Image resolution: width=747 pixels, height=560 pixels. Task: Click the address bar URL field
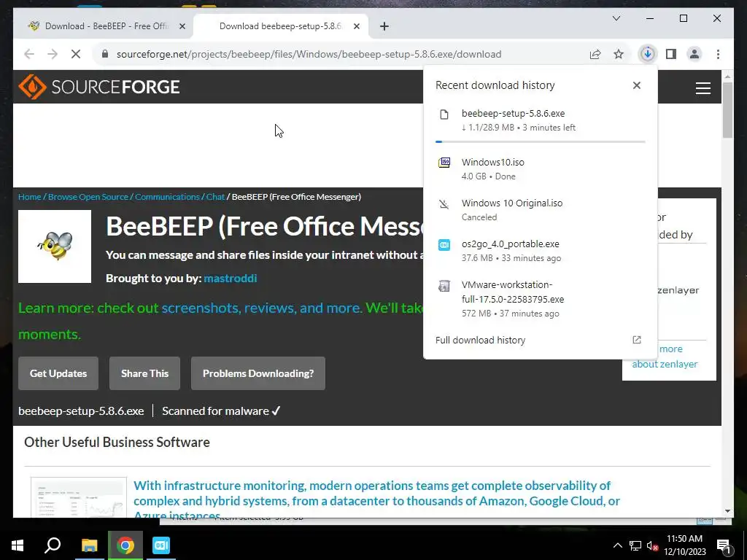(309, 54)
